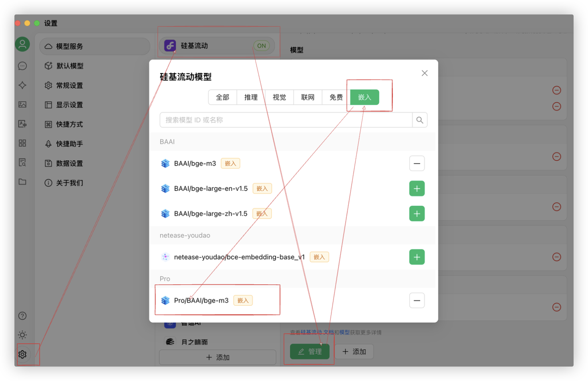Toggle the brightness theme icon

click(x=22, y=335)
